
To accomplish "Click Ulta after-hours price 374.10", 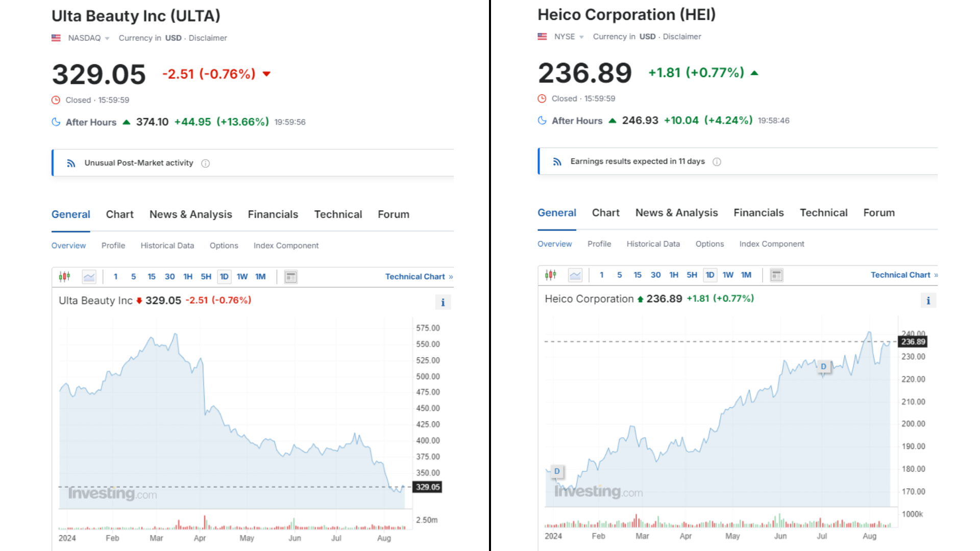I will pyautogui.click(x=152, y=122).
